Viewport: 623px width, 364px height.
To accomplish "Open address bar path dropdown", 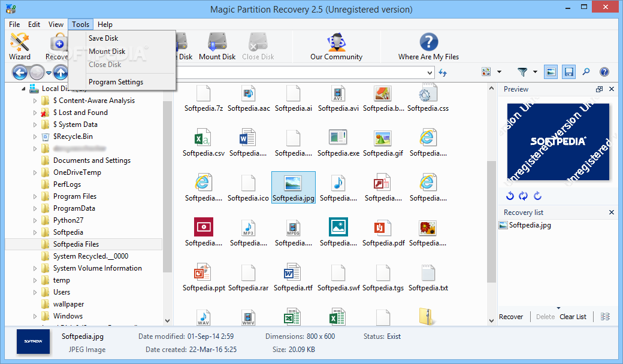I will click(x=430, y=72).
